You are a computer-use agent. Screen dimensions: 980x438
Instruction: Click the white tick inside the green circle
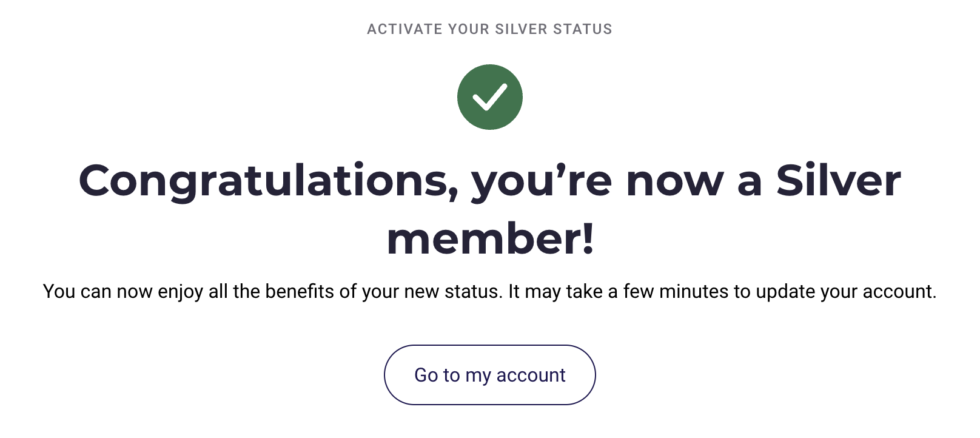pos(489,98)
